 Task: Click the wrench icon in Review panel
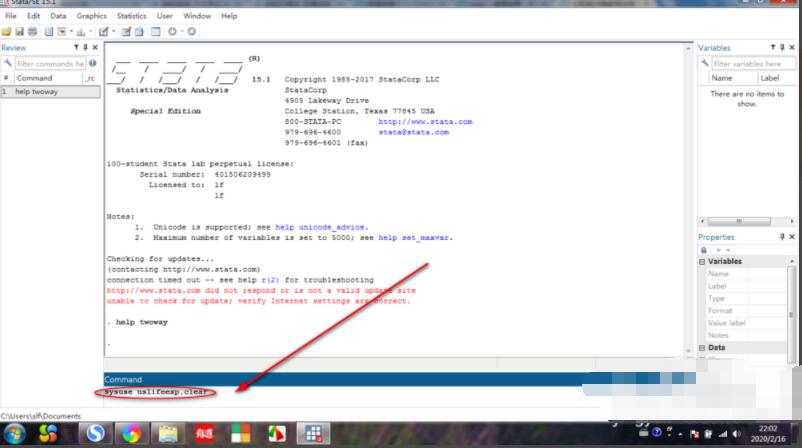click(7, 63)
